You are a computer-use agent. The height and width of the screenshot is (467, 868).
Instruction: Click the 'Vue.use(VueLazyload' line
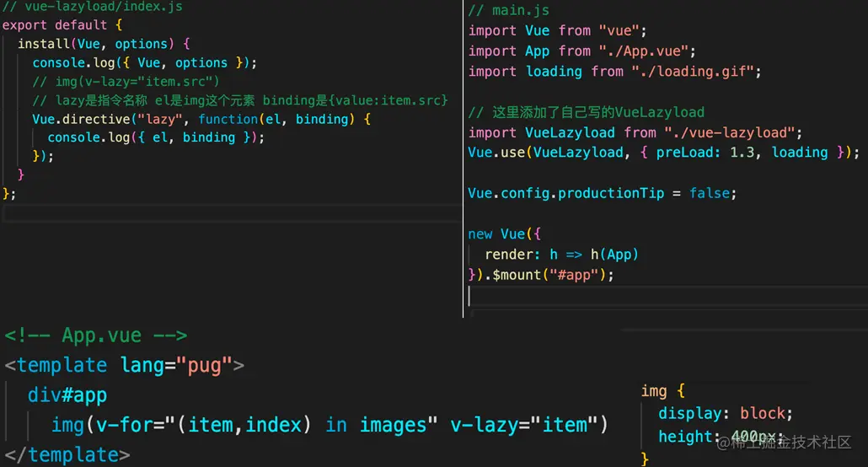(664, 153)
